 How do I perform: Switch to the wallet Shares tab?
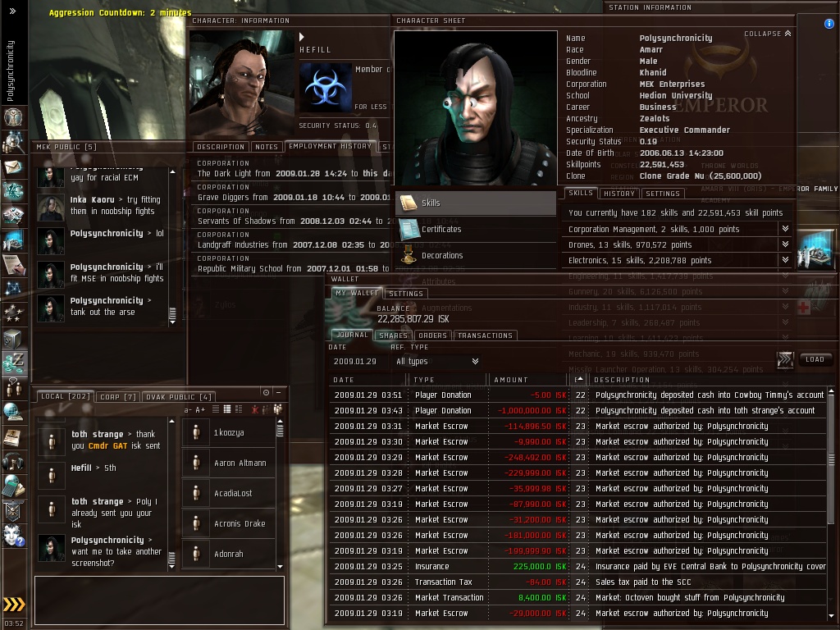393,336
